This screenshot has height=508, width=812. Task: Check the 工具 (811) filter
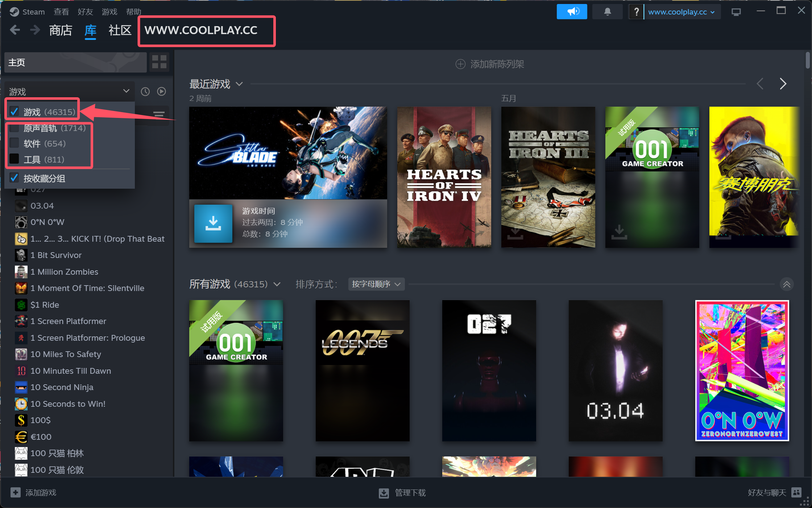[x=14, y=159]
